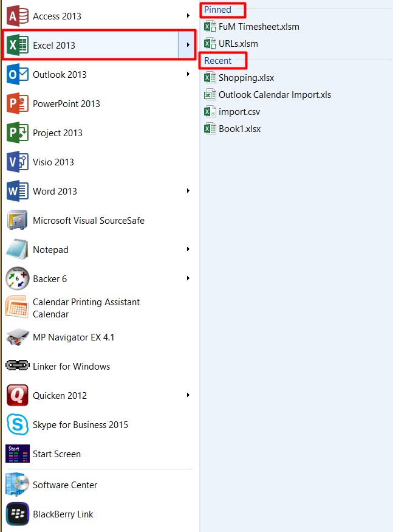Click the Quicken 2012 label
The height and width of the screenshot is (532, 393).
[x=60, y=396]
